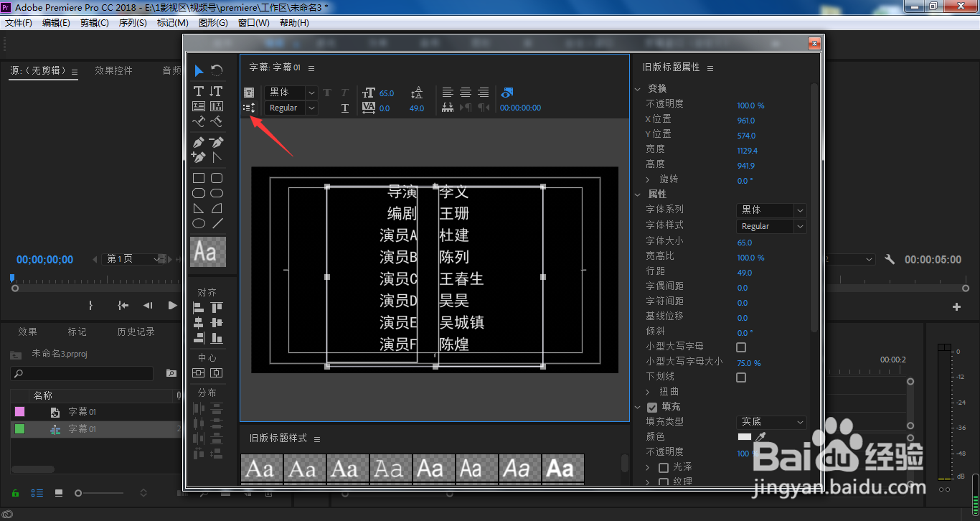Screen dimensions: 980x521
Task: Expand the 旋转 property
Action: (x=648, y=179)
